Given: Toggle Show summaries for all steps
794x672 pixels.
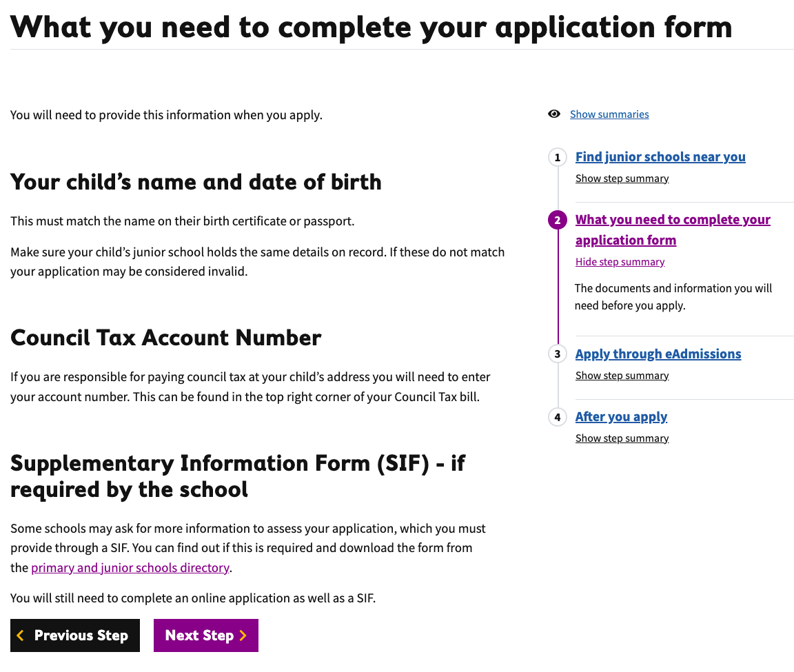Looking at the screenshot, I should point(609,114).
